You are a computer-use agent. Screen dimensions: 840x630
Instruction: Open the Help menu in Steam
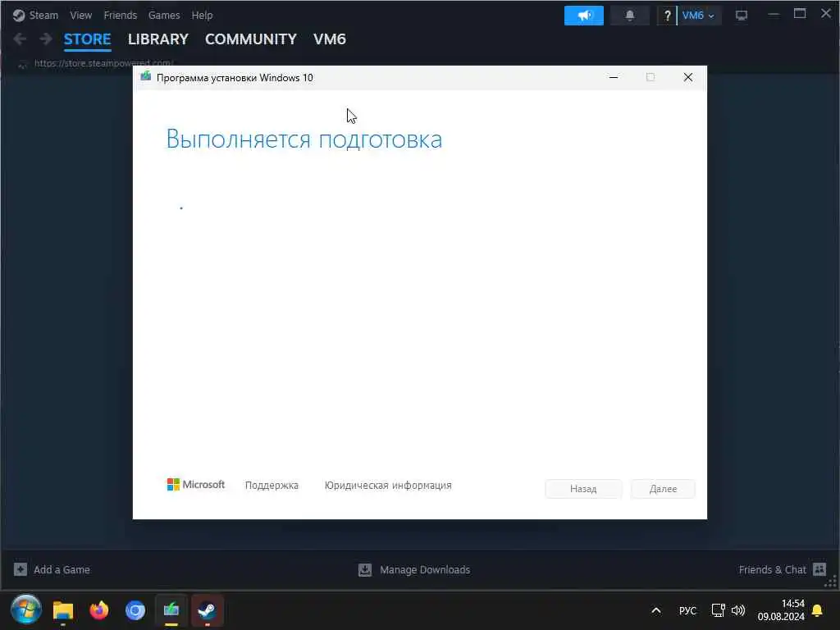(x=202, y=15)
